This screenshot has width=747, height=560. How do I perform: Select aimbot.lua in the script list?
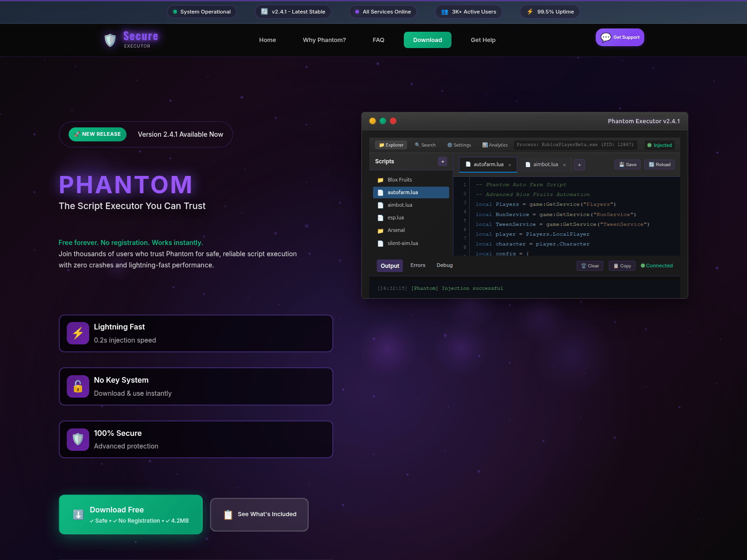[x=411, y=205]
